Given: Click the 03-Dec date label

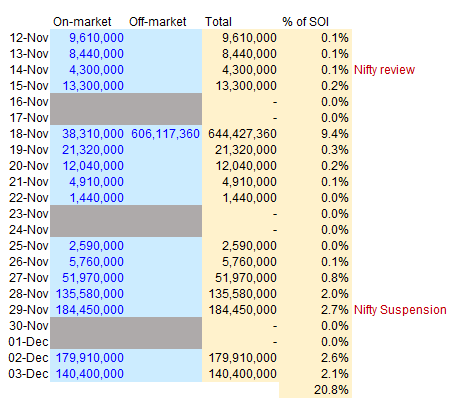Looking at the screenshot, I should (x=29, y=374).
